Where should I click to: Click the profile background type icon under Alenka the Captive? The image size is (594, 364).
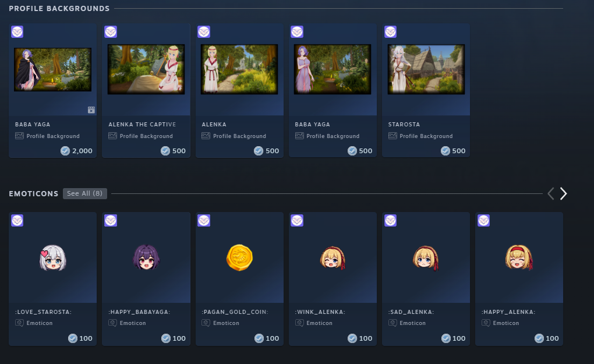coord(112,136)
